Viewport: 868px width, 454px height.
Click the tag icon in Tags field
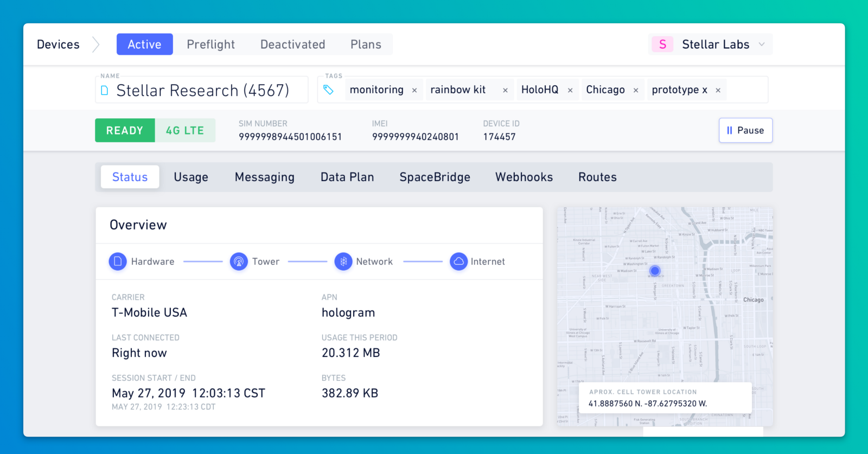[x=328, y=89]
